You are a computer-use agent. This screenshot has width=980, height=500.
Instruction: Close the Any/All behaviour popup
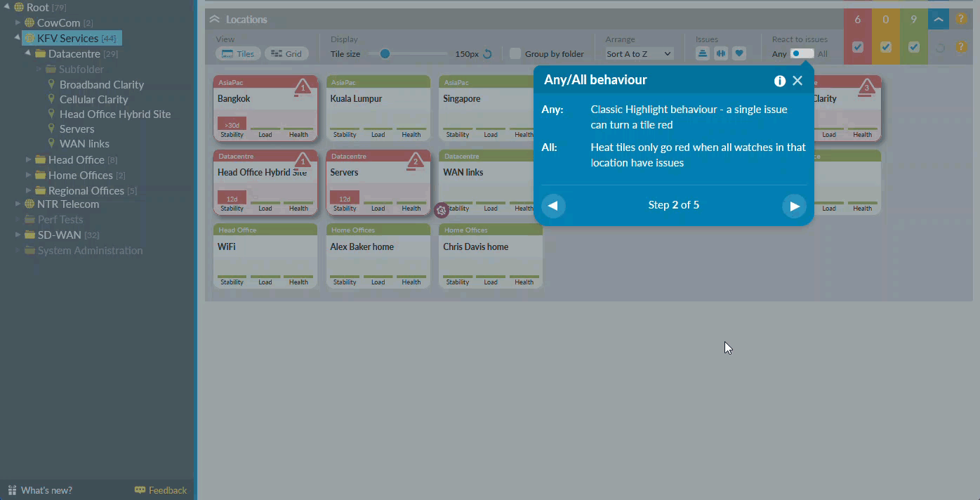tap(797, 81)
